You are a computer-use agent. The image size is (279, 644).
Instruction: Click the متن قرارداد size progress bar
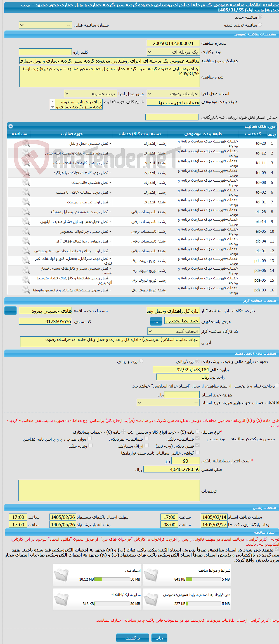coord(204,603)
